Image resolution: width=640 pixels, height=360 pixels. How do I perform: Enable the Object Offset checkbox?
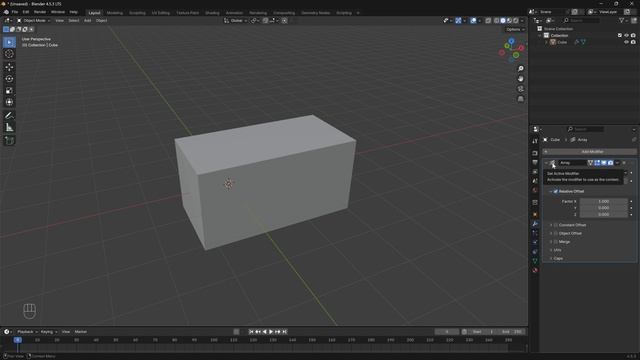tap(556, 233)
